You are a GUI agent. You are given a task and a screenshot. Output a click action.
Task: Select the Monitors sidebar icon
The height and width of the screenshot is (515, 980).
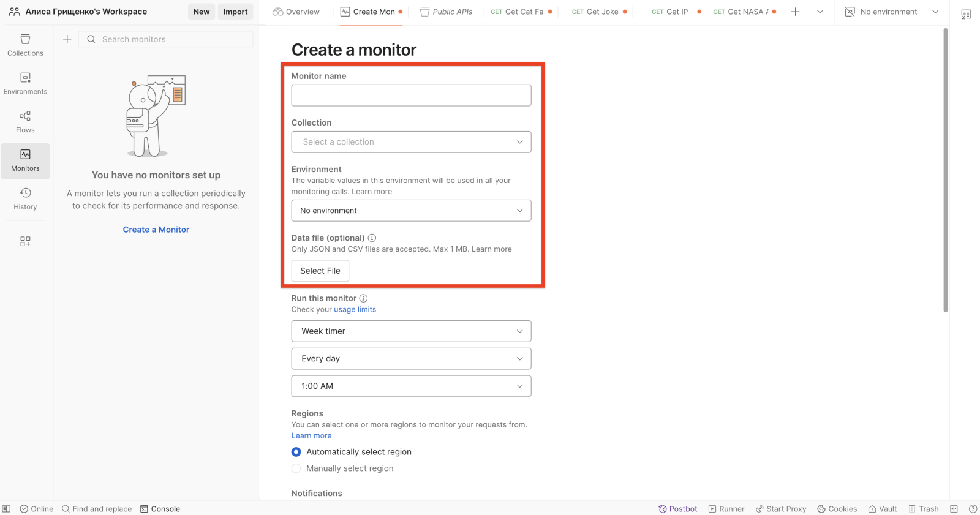[25, 160]
